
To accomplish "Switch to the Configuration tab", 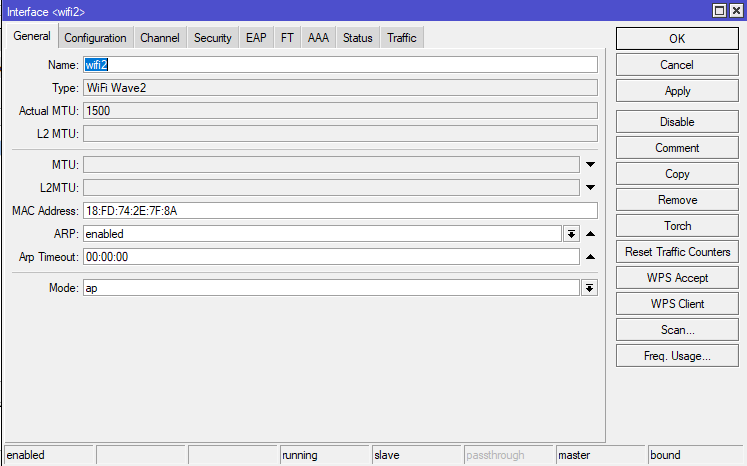I will click(x=95, y=38).
